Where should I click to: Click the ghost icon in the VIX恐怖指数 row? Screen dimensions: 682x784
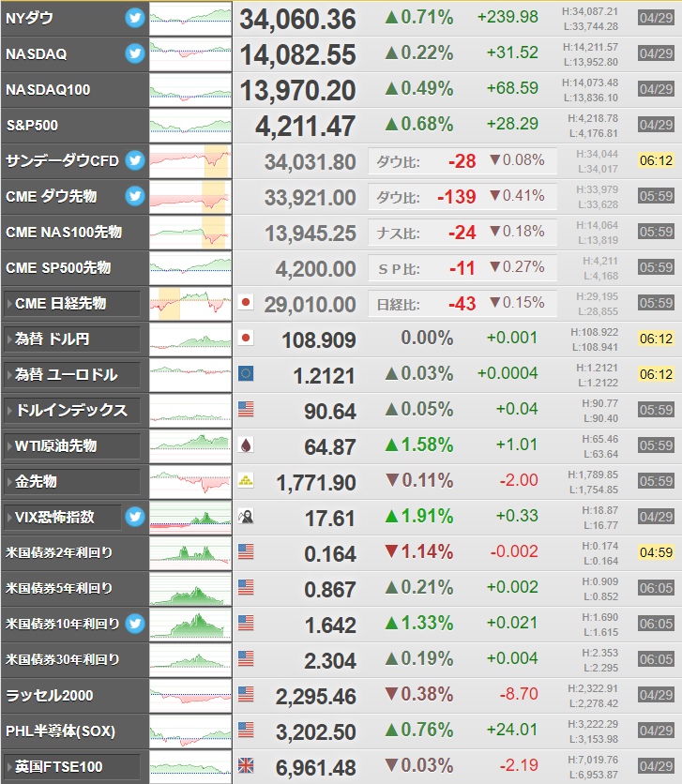pyautogui.click(x=246, y=516)
